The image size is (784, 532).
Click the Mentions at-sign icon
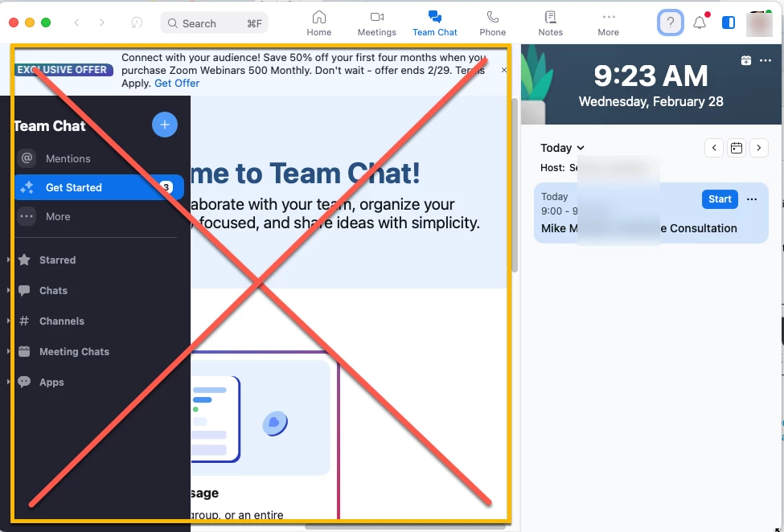27,158
